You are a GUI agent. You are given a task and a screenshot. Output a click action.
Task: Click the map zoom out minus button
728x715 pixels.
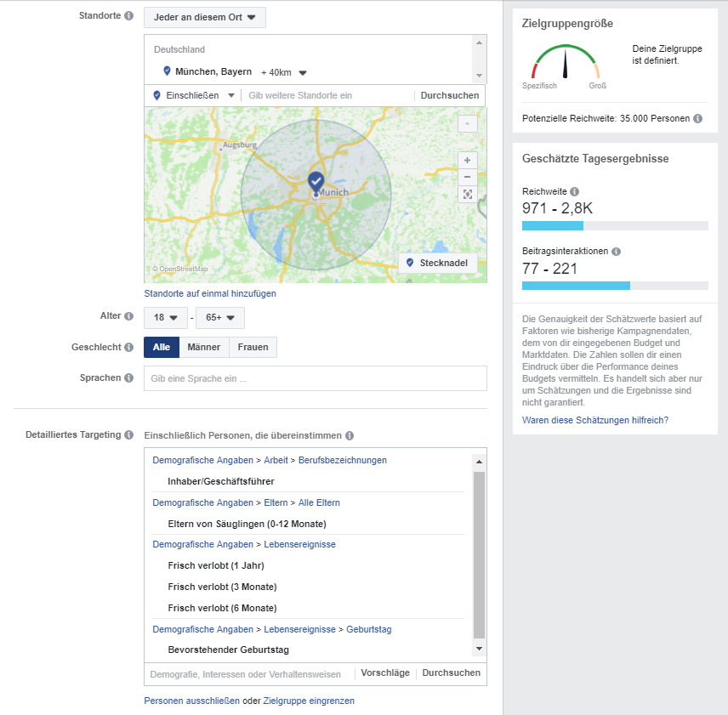[x=467, y=178]
